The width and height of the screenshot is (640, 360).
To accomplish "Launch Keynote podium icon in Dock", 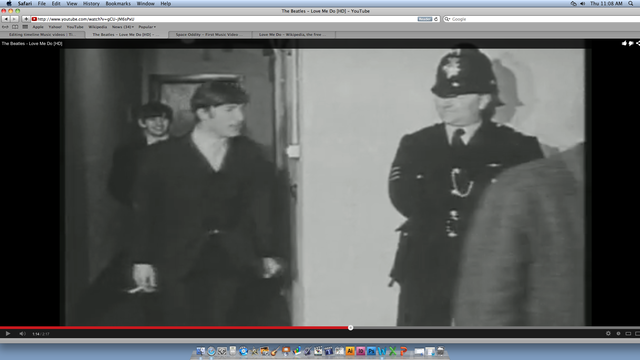I will pos(286,351).
